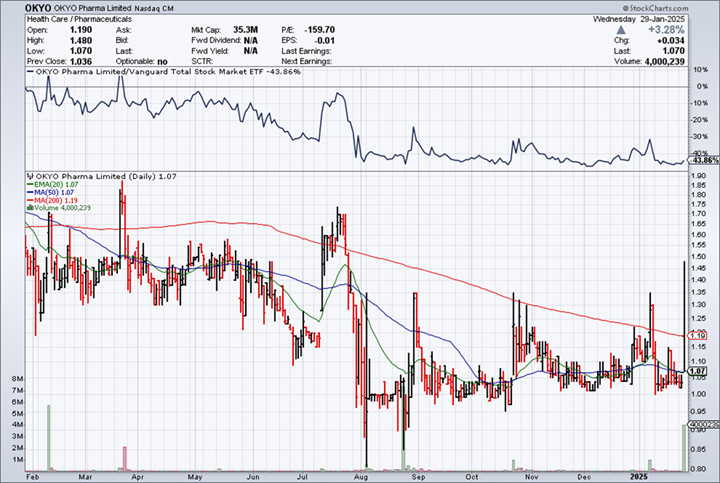Viewport: 720px width, 483px height.
Task: Click the Low row value 1.070
Action: [x=81, y=51]
